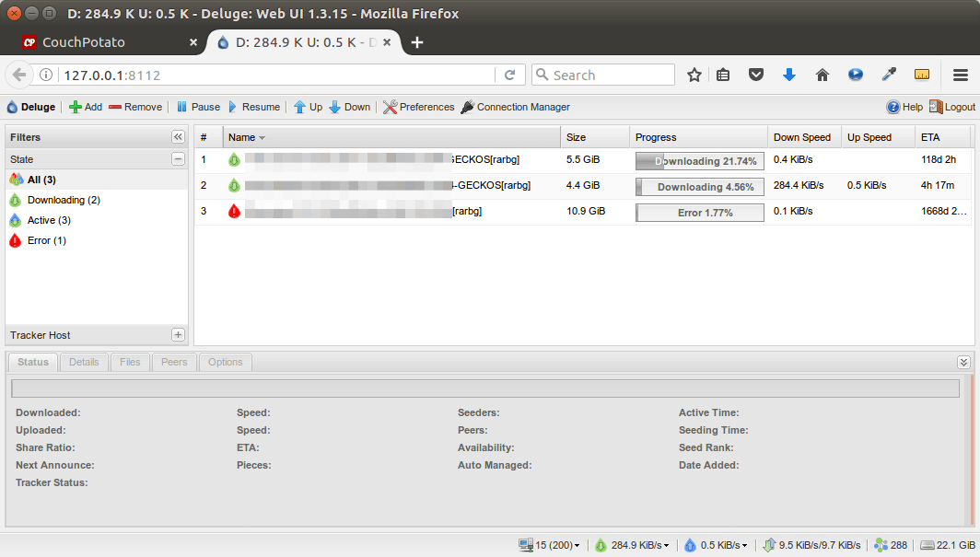Move torrent Down in the queue

tap(334, 107)
